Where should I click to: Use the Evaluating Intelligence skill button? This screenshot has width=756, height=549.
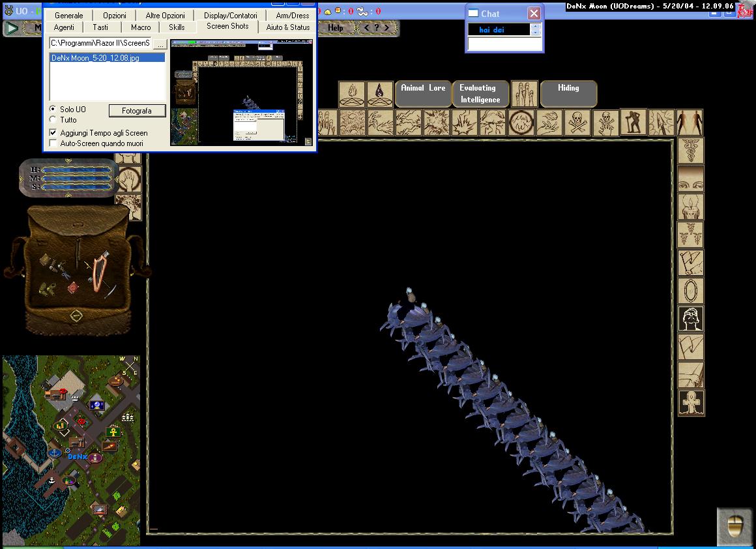pyautogui.click(x=481, y=94)
